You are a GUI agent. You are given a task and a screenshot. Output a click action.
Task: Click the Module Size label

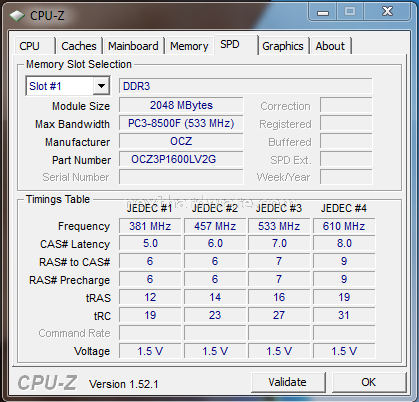tap(81, 106)
